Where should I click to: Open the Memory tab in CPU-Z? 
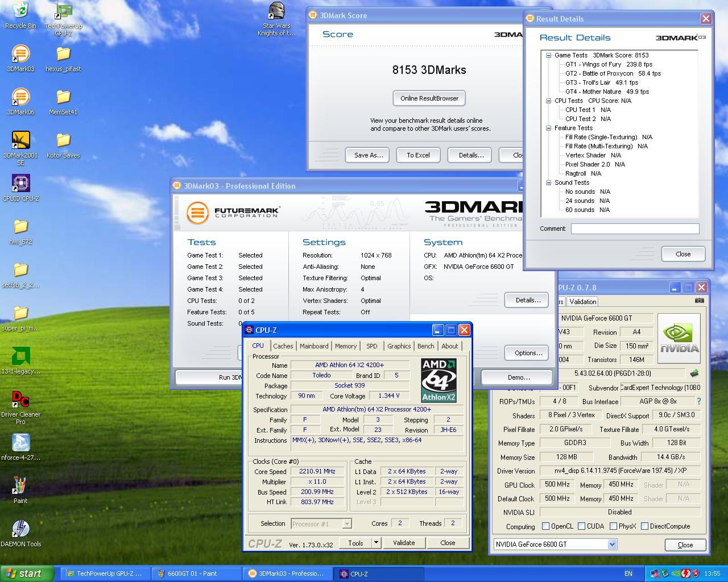point(346,346)
